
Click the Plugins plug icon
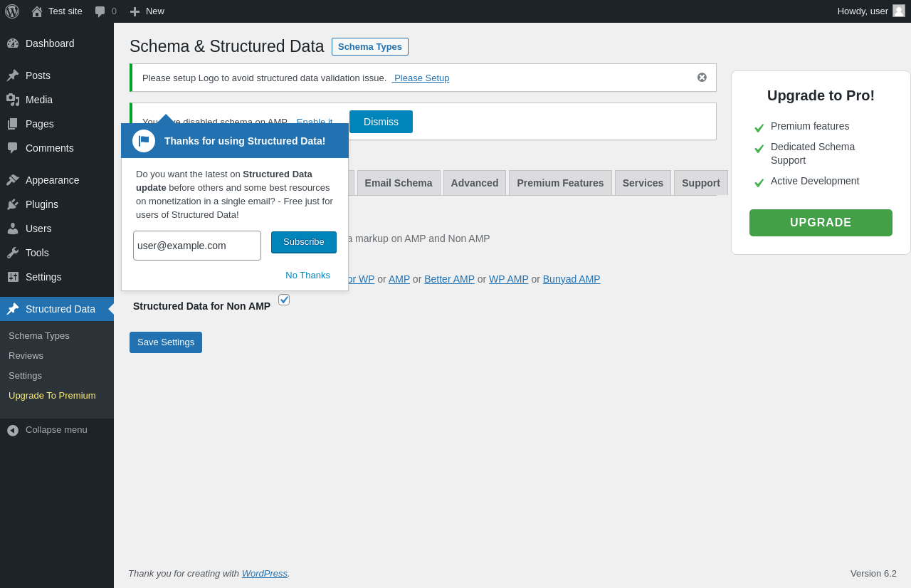pyautogui.click(x=13, y=204)
